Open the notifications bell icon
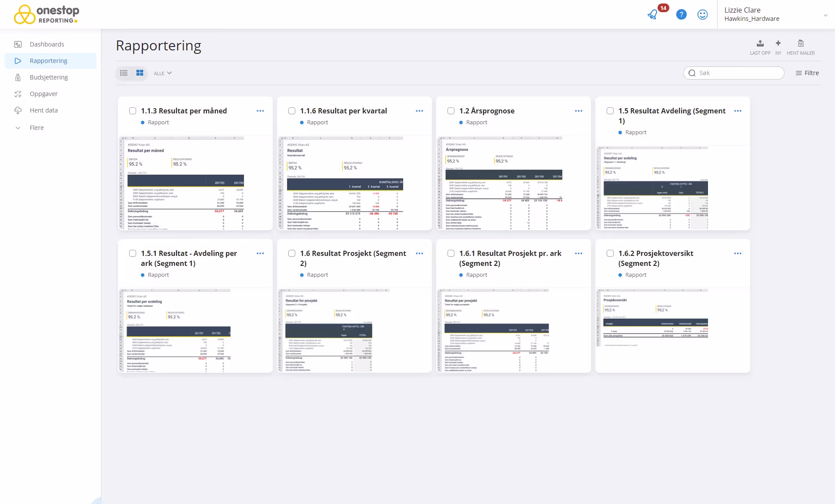This screenshot has width=835, height=504. tap(652, 14)
